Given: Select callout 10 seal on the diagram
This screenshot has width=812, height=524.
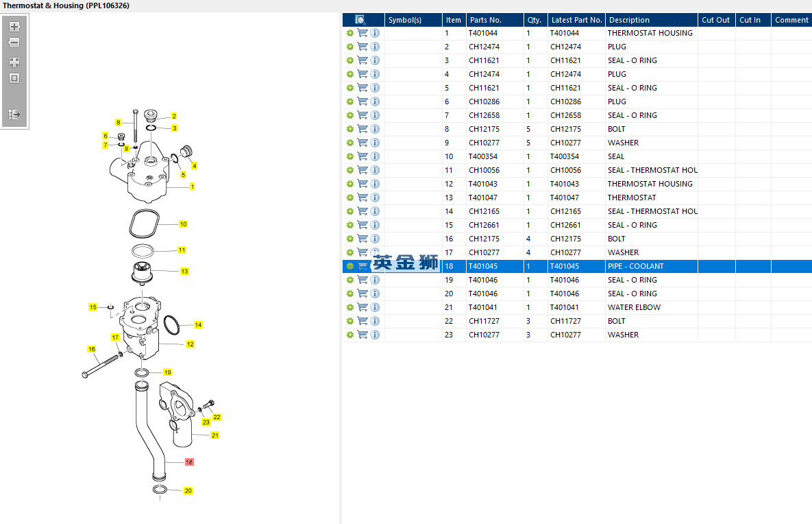Looking at the screenshot, I should (x=183, y=224).
